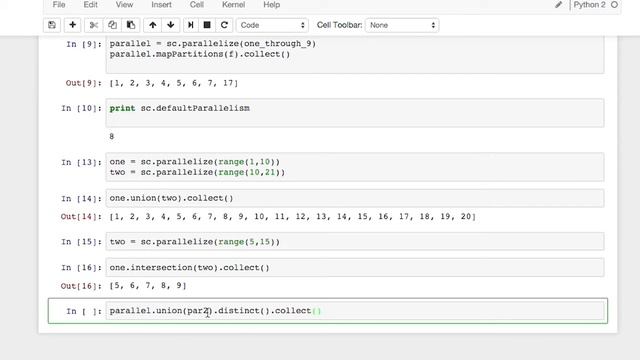The image size is (640, 360).
Task: Click the In [9]: prompt label
Action: coord(84,44)
